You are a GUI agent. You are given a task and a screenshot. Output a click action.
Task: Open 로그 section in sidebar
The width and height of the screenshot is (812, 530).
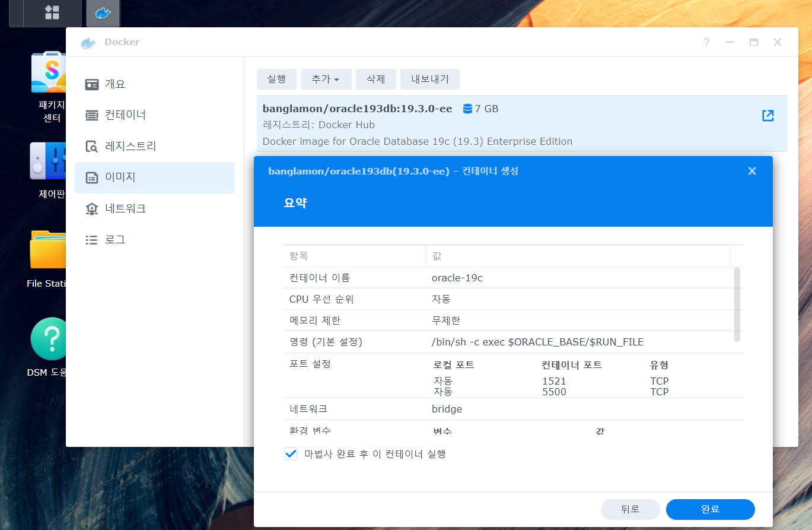click(155, 240)
